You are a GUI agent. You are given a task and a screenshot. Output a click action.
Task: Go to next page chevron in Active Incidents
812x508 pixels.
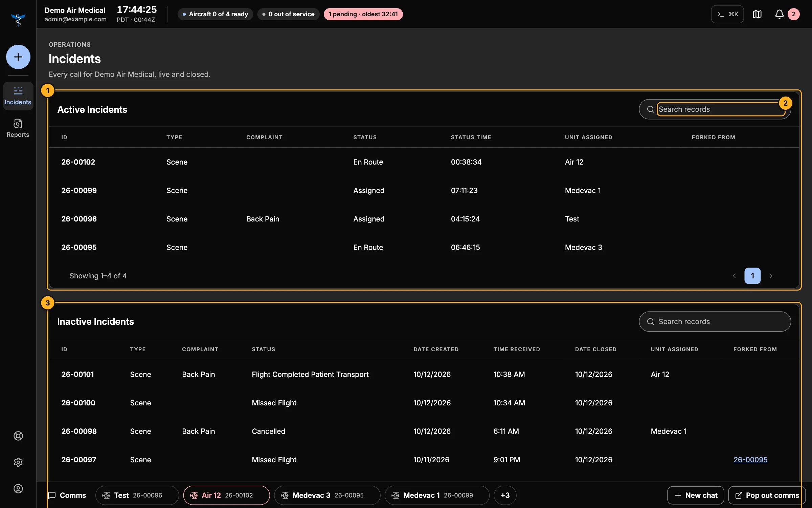(x=771, y=276)
